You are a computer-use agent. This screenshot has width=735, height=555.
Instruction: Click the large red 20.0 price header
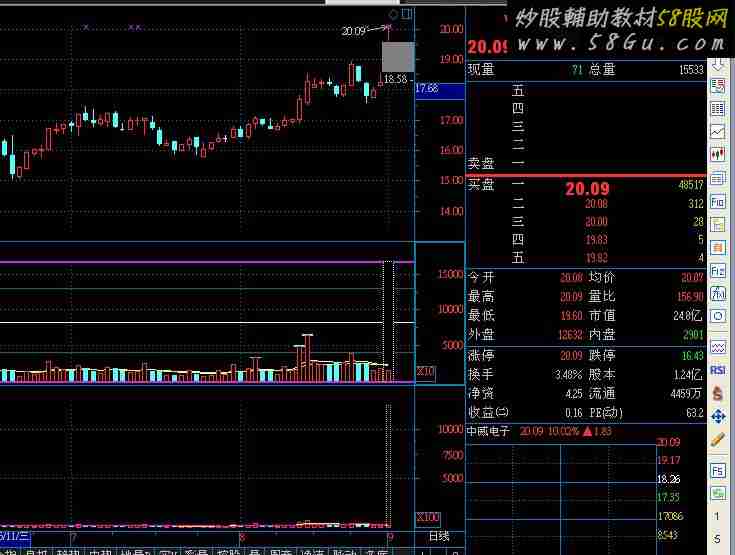click(487, 47)
